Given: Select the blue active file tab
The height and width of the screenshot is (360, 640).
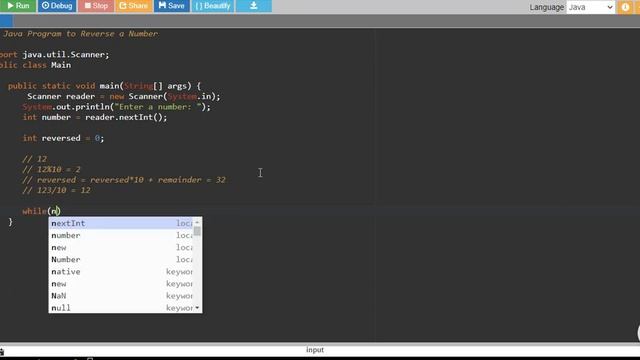Looking at the screenshot, I should (x=6, y=21).
